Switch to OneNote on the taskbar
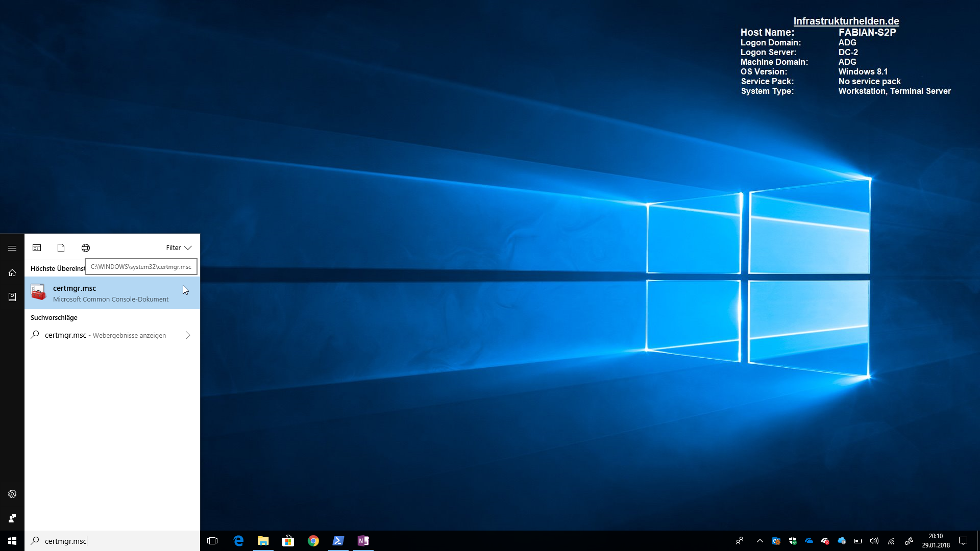The image size is (980, 551). (x=363, y=541)
